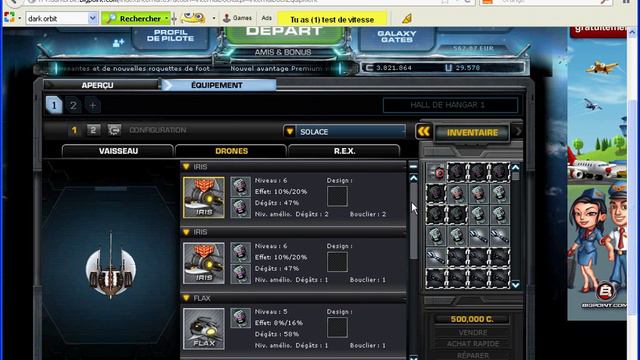Select the FLAX drone thumbnail
640x360 pixels.
[204, 329]
